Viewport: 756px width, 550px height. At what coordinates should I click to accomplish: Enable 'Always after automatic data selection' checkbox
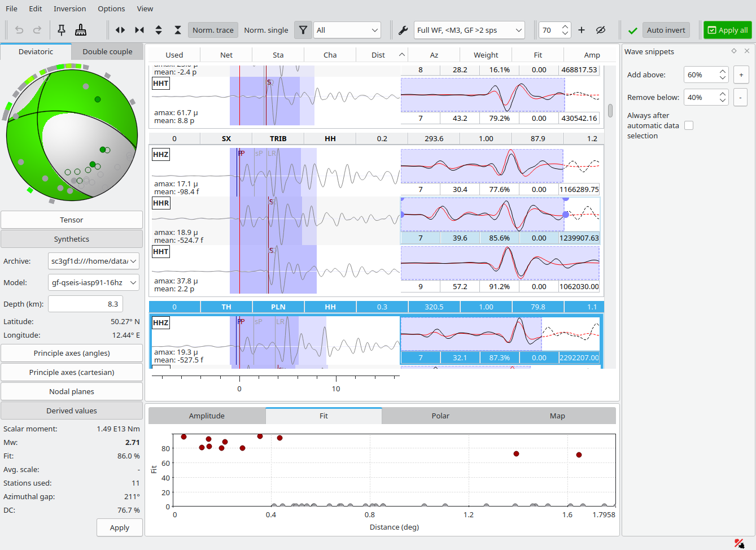(x=689, y=125)
